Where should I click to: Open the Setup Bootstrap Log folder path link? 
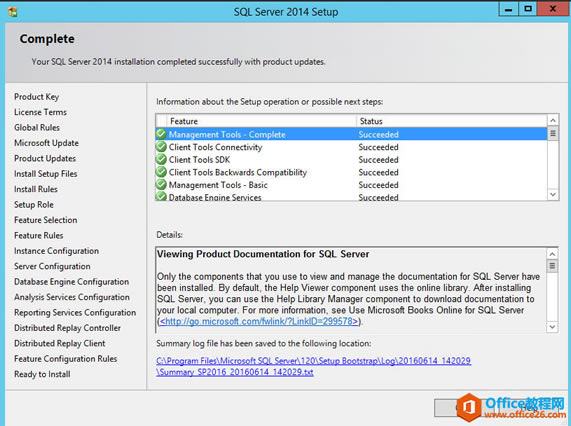(314, 360)
